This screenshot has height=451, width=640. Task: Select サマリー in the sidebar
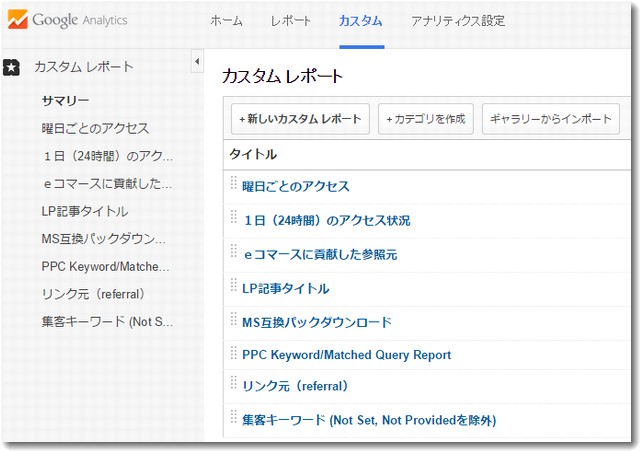coord(65,101)
